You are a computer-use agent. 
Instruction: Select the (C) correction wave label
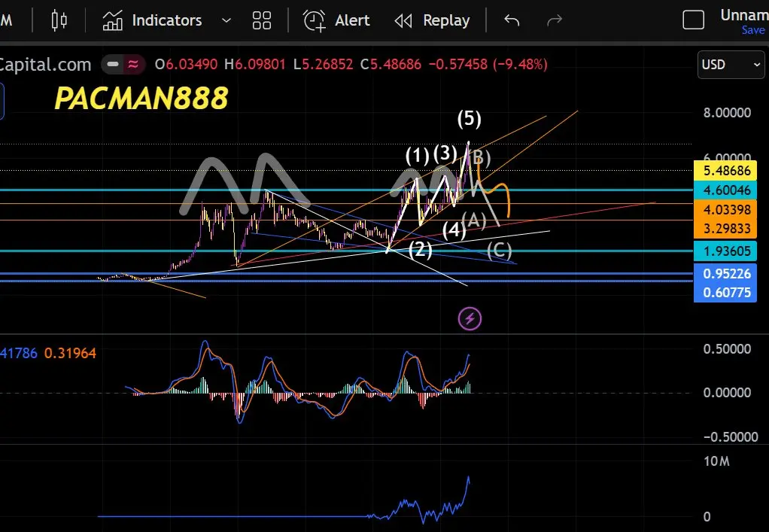coord(500,251)
